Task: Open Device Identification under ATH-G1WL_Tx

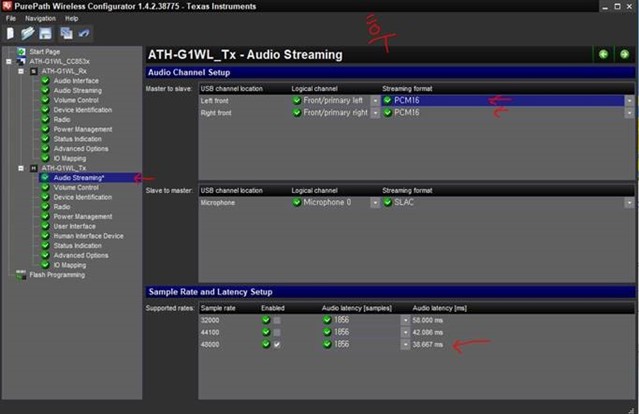Action: click(x=83, y=197)
